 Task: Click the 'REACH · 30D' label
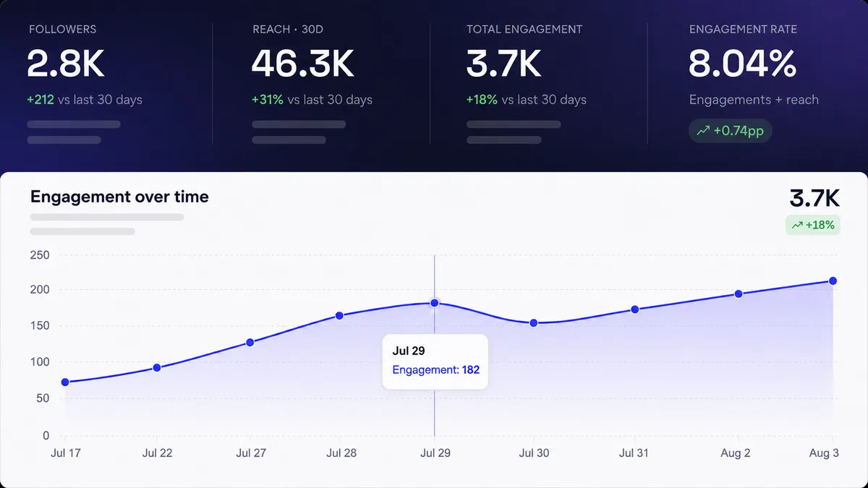click(x=287, y=30)
